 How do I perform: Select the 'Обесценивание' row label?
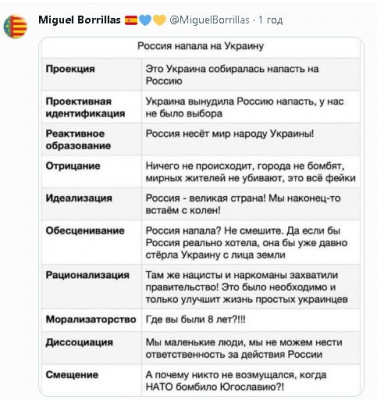coord(85,230)
